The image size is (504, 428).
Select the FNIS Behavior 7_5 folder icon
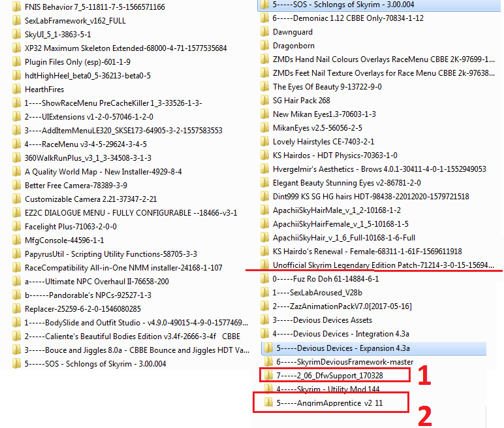pos(17,7)
